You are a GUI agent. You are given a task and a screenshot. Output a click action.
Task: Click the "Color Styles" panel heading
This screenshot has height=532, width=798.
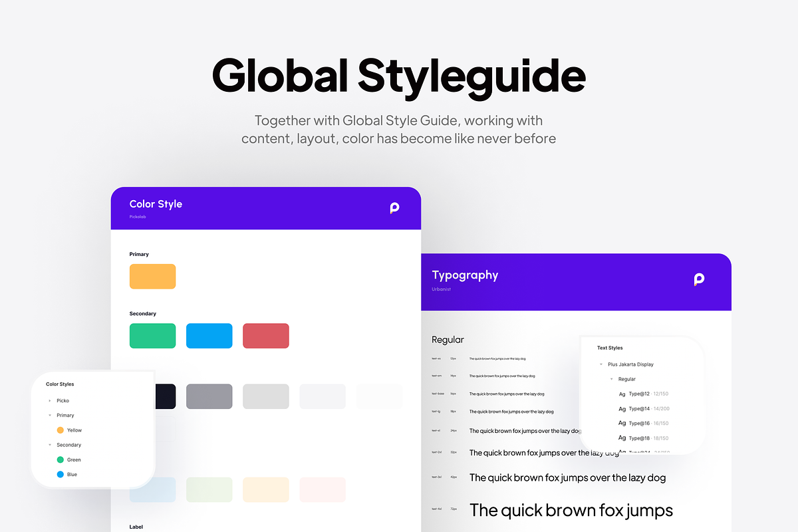[x=60, y=384]
